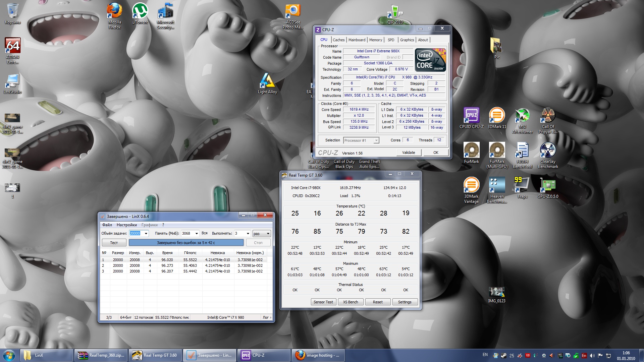Click EN language indicator in tray
Image resolution: width=644 pixels, height=362 pixels.
(485, 355)
